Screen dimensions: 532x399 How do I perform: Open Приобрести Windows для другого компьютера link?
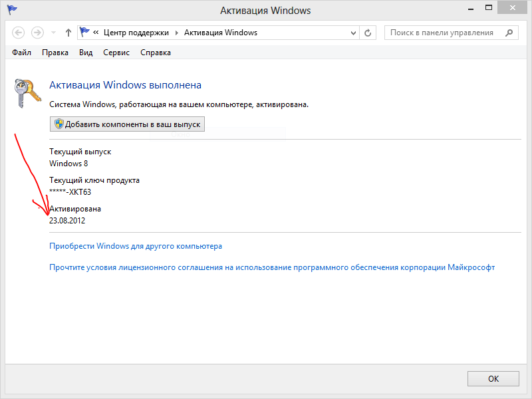(136, 246)
